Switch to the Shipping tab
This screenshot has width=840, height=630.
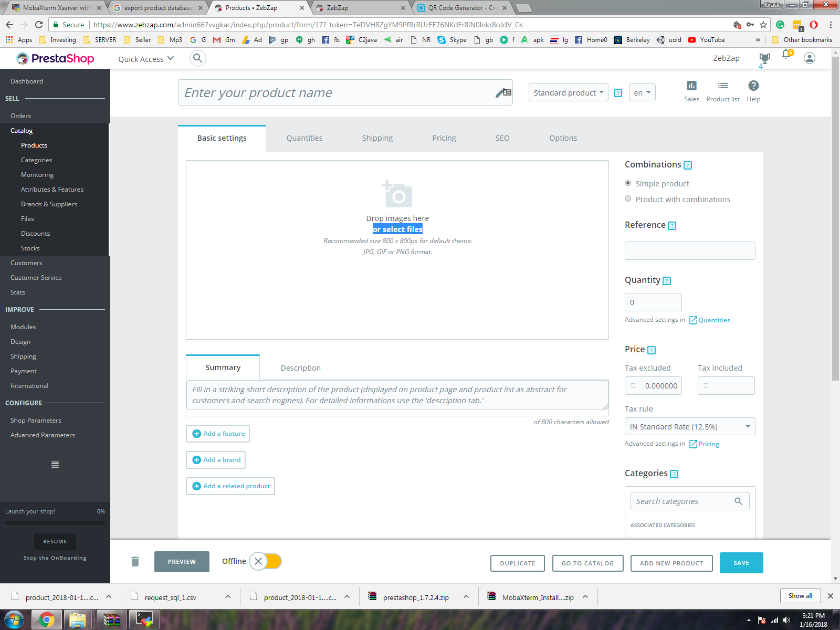click(x=377, y=138)
